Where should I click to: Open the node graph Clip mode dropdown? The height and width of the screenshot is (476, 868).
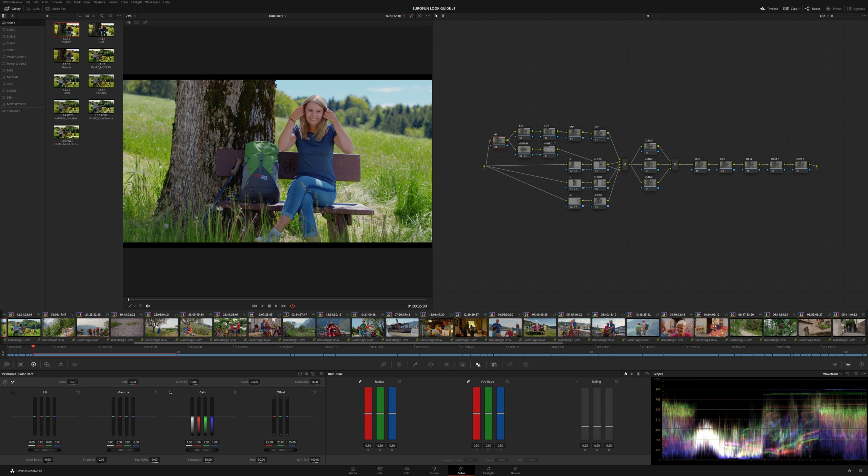[x=824, y=16]
